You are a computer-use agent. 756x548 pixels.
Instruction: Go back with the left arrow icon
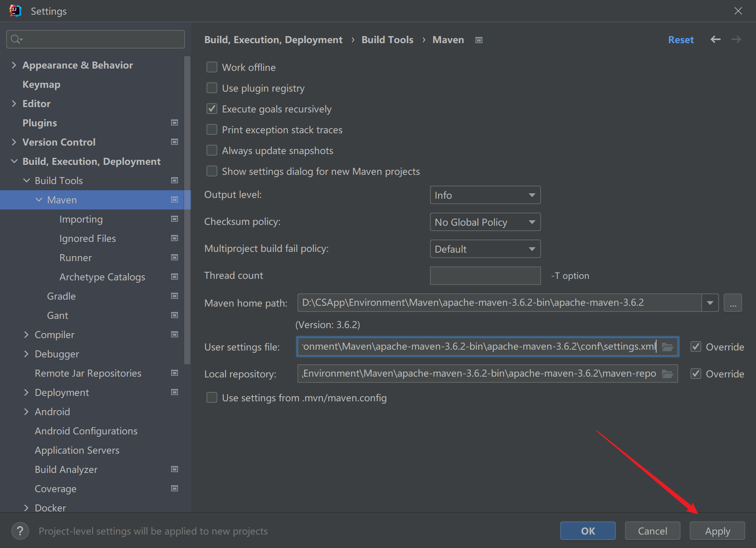point(716,39)
